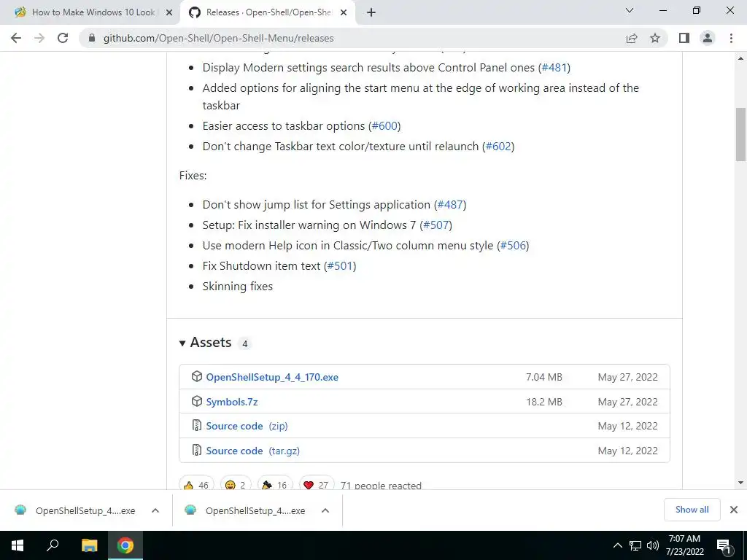Click the page vertical scrollbar thumb
Viewport: 747px width, 560px height.
[740, 135]
